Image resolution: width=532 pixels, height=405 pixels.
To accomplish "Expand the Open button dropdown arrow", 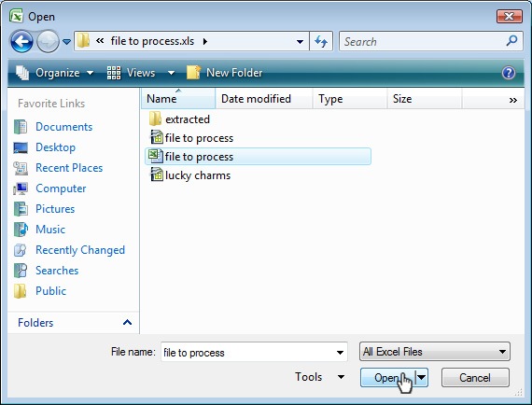I will click(x=421, y=378).
